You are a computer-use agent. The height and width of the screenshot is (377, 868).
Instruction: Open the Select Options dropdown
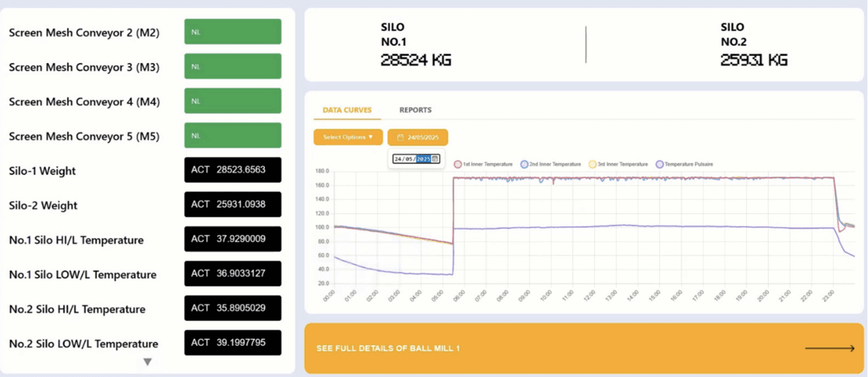348,137
